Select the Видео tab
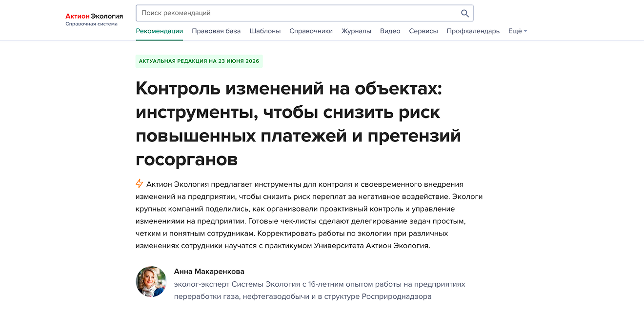This screenshot has height=313, width=644. [x=390, y=31]
